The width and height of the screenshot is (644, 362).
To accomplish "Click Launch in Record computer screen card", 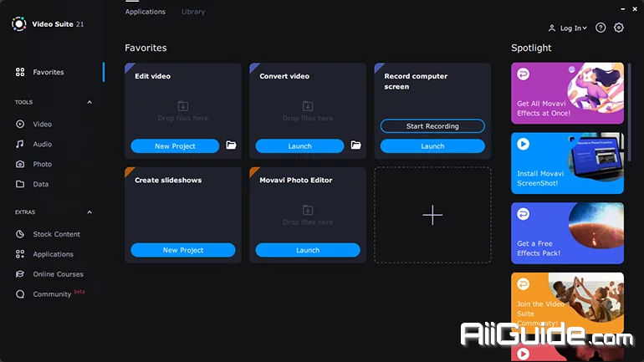I will click(x=432, y=146).
